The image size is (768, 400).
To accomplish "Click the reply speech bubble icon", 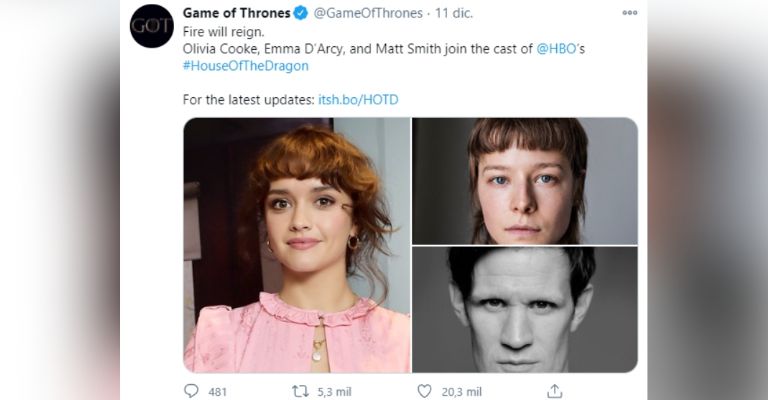I will tap(192, 391).
